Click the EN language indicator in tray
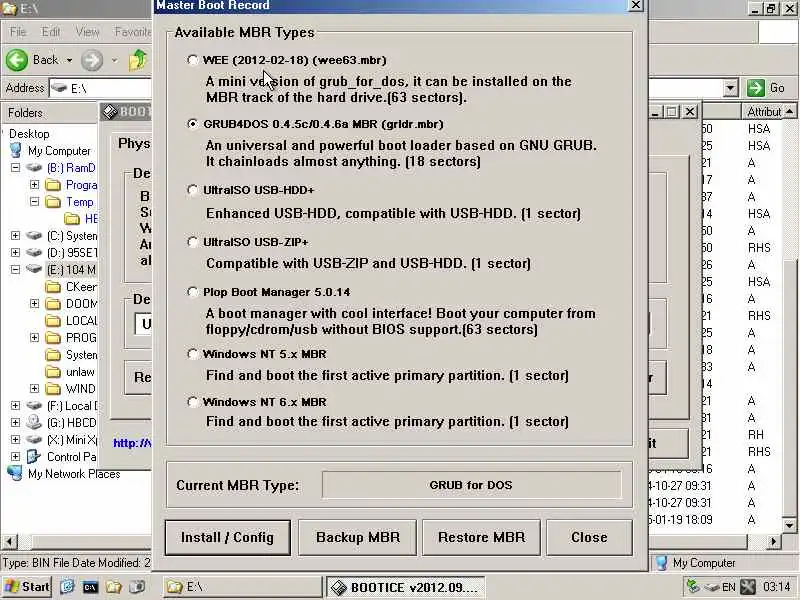 pyautogui.click(x=729, y=587)
